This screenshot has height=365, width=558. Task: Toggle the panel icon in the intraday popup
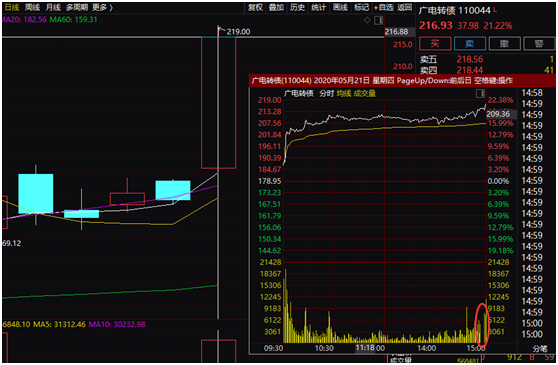480,94
